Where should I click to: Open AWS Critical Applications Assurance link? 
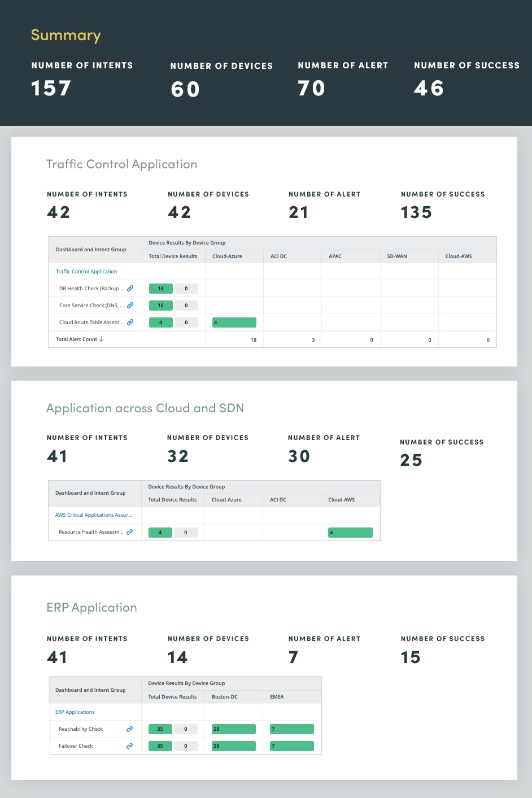click(x=94, y=515)
